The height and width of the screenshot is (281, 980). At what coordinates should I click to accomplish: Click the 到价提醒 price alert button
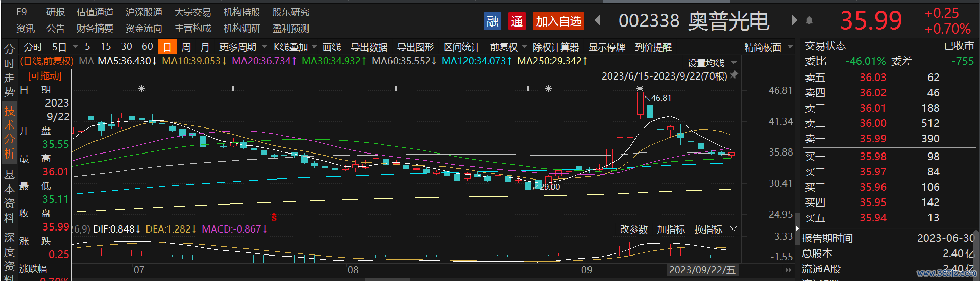pyautogui.click(x=653, y=47)
